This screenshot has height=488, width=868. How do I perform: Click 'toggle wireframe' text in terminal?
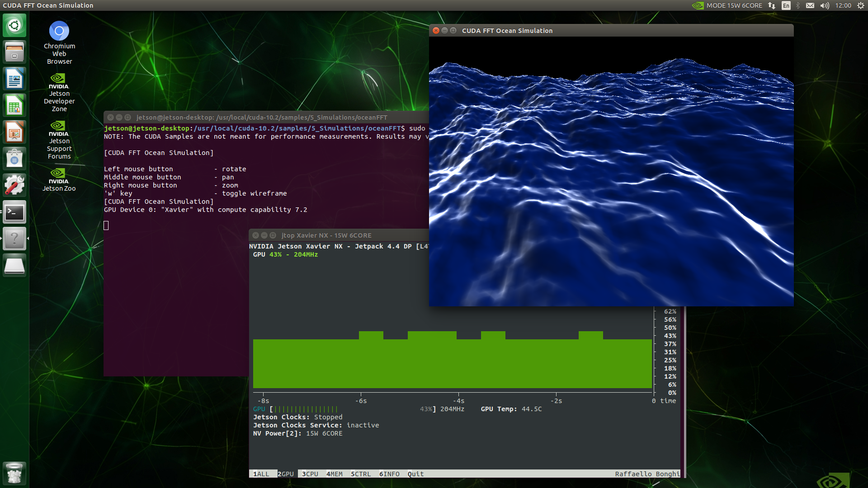254,193
